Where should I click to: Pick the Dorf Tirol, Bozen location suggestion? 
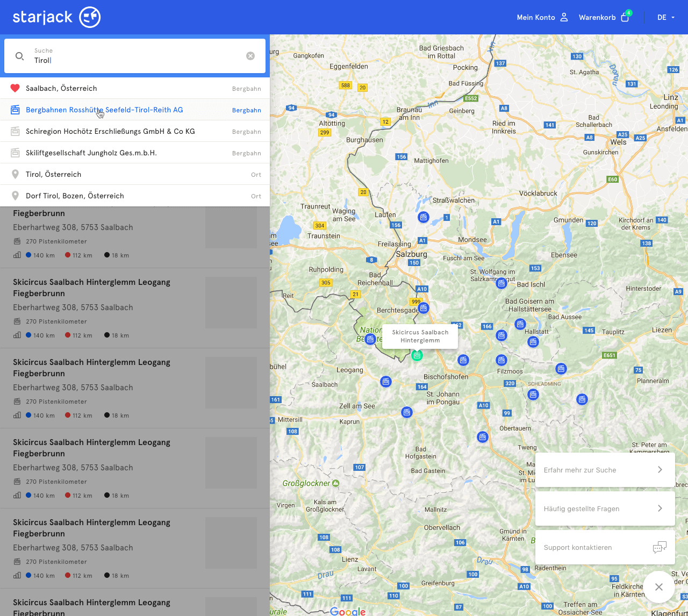(135, 196)
